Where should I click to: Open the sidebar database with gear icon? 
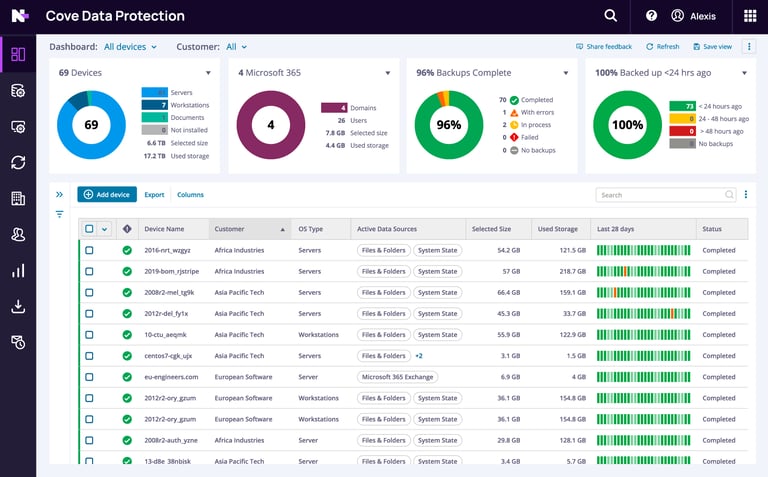click(x=18, y=91)
